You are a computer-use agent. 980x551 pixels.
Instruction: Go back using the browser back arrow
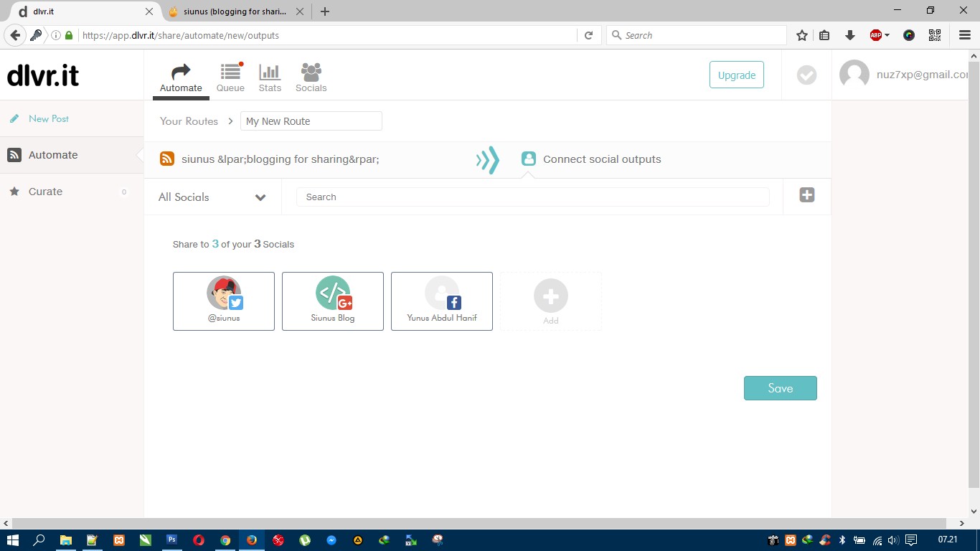pyautogui.click(x=15, y=35)
